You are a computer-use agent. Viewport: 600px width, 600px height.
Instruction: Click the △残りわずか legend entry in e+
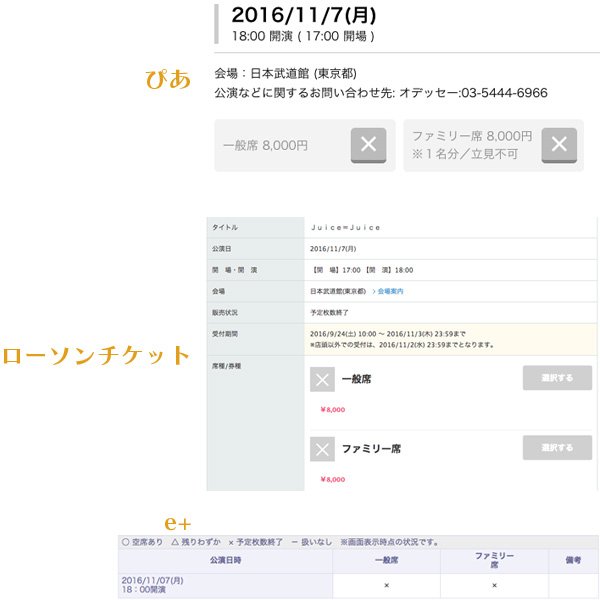tap(196, 542)
